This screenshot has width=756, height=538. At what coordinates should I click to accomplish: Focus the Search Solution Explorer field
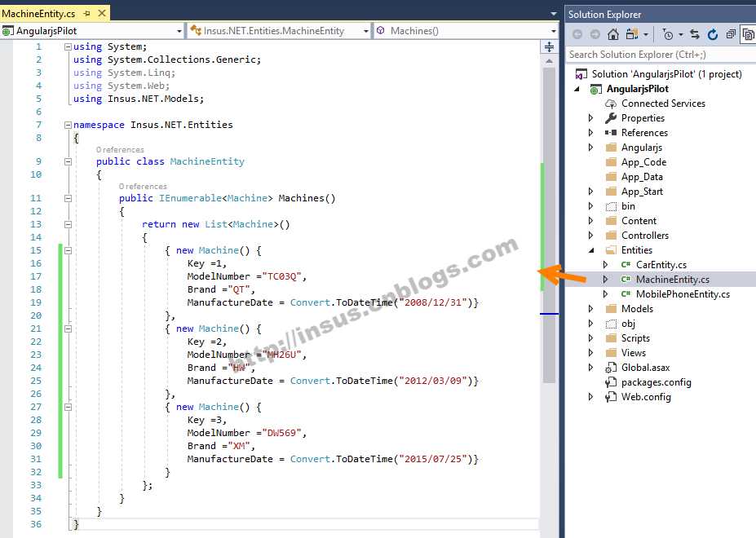click(x=661, y=55)
